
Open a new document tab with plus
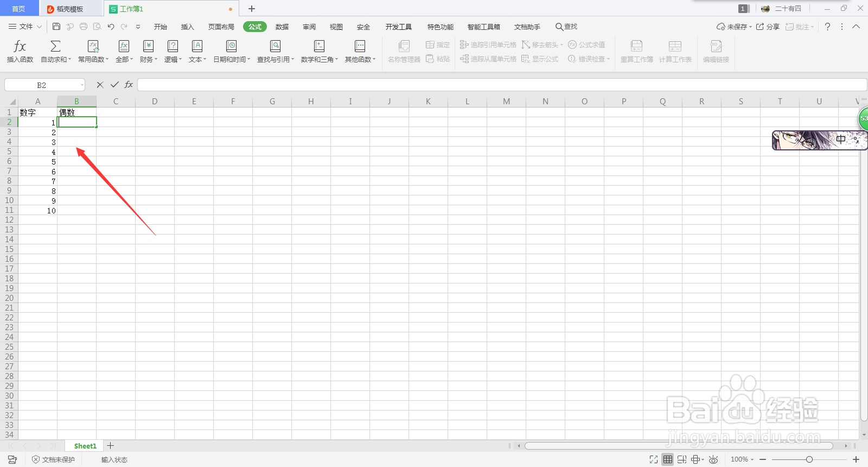252,9
